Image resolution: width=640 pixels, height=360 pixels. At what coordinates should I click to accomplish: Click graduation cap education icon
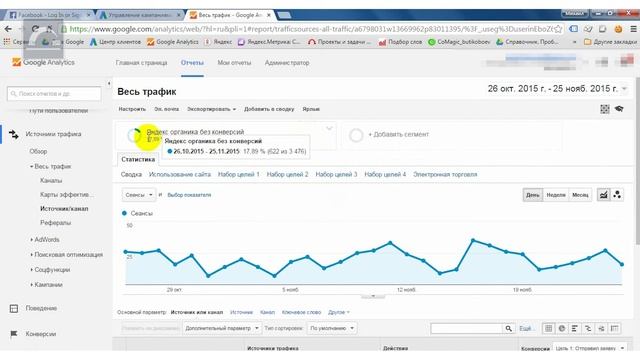[x=619, y=109]
